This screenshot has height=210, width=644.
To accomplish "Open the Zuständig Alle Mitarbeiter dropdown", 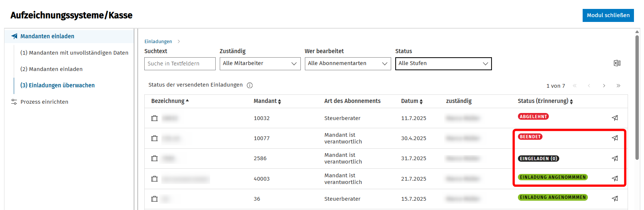I will (260, 64).
